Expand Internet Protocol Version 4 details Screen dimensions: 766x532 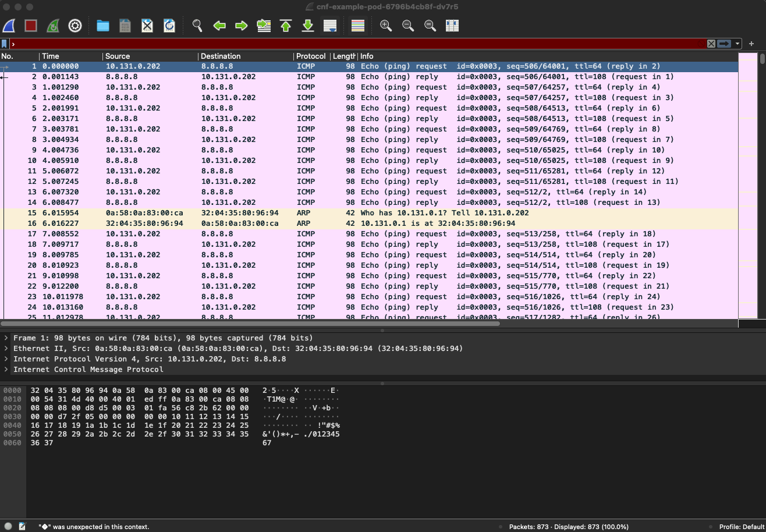click(6, 359)
